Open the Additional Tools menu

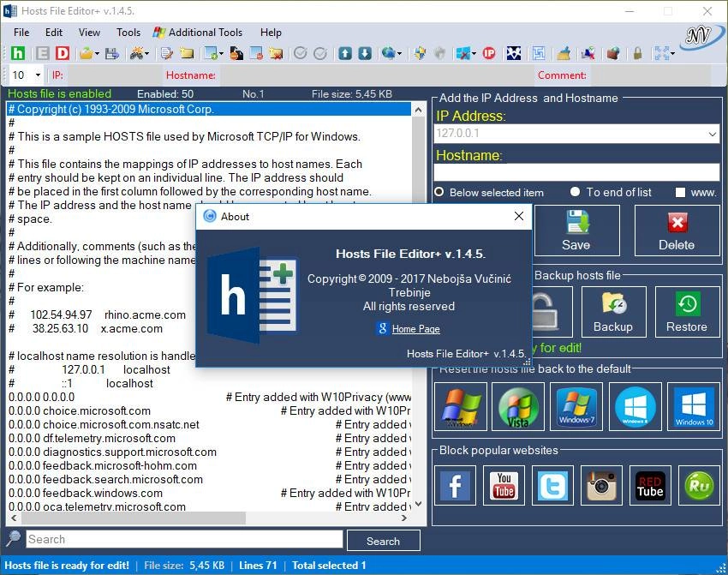198,32
